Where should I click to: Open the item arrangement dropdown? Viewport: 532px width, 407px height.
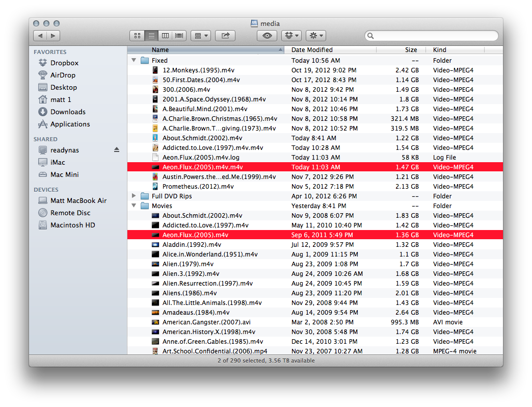(201, 36)
